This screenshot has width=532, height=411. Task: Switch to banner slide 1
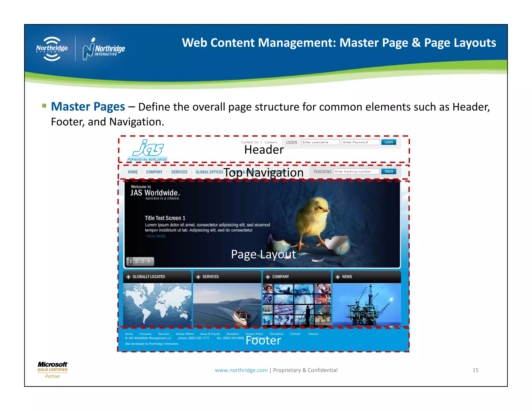131,261
